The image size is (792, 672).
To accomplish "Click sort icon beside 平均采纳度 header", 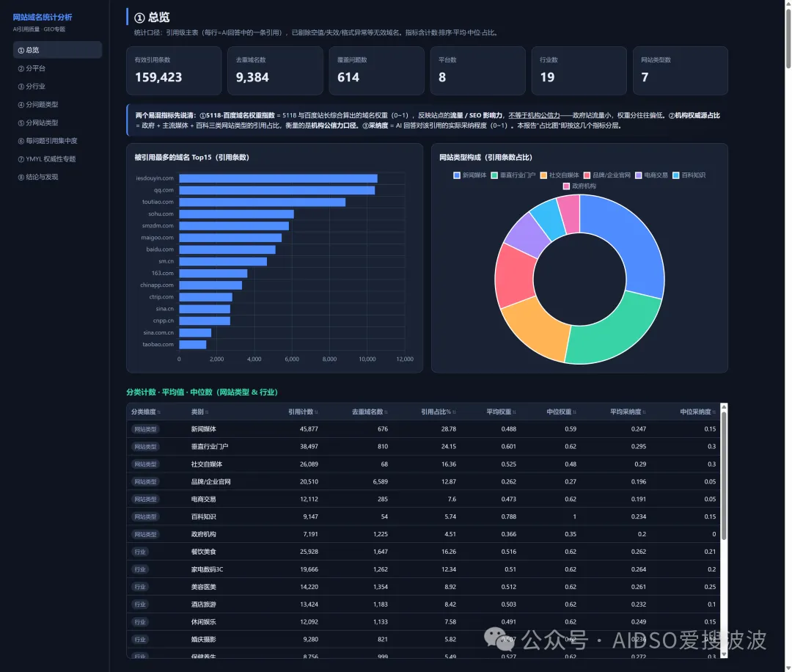I will tap(644, 412).
